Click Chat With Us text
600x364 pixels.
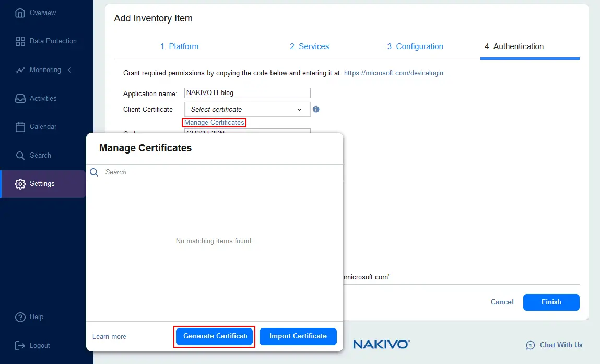point(561,345)
